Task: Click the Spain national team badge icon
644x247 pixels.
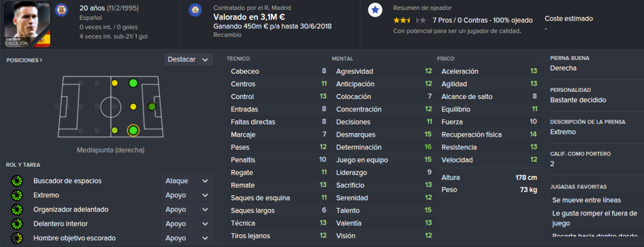Action: tap(61, 9)
